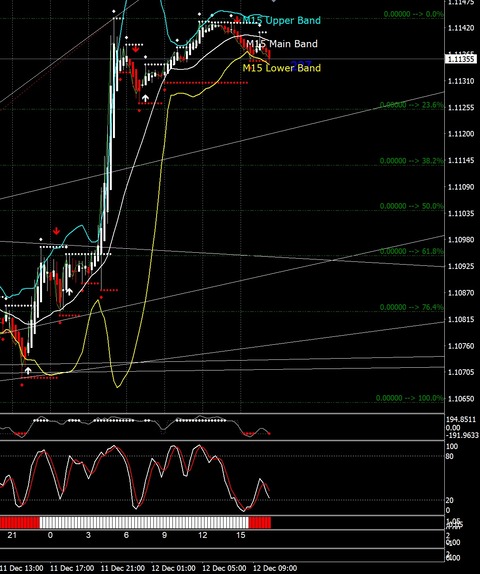480x574 pixels.
Task: Click the white up arrow near the 1.10870 level
Action: [x=69, y=292]
